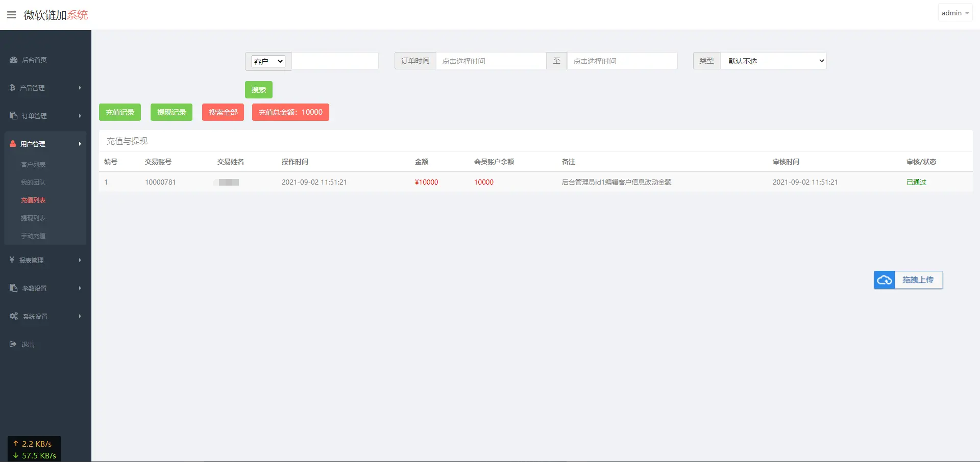Click the green 充值记录 button
Viewport: 980px width, 462px height.
[119, 112]
